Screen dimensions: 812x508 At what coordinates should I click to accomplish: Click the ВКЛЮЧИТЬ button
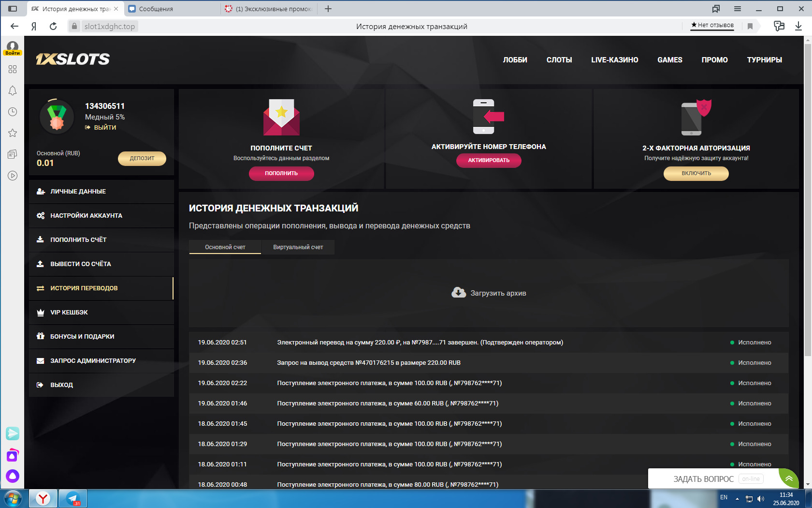696,173
